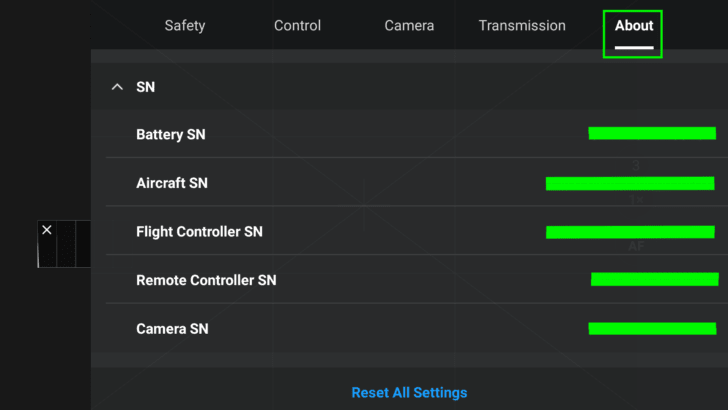Screen dimensions: 728x410
Task: Go to the Transmission tab
Action: (522, 26)
